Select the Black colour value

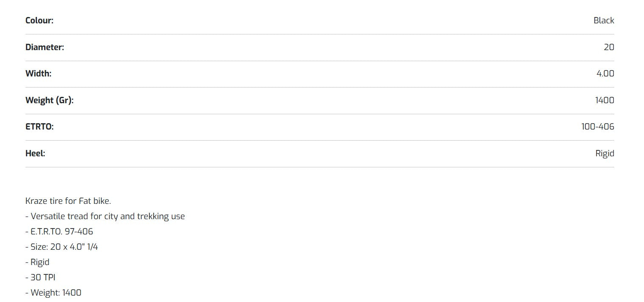[604, 20]
